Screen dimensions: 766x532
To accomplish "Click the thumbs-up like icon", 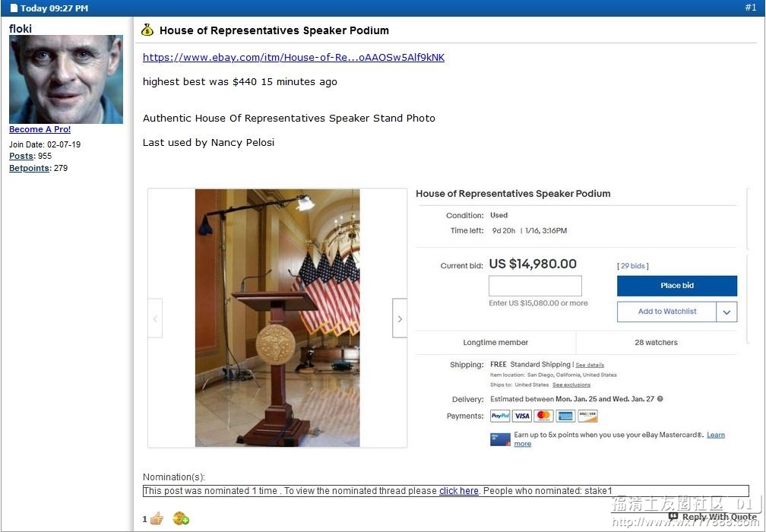I will click(157, 518).
